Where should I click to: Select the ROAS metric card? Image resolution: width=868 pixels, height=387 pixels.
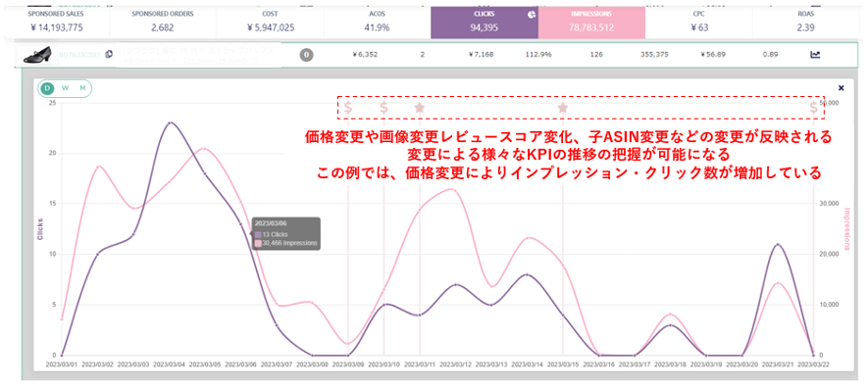click(805, 23)
